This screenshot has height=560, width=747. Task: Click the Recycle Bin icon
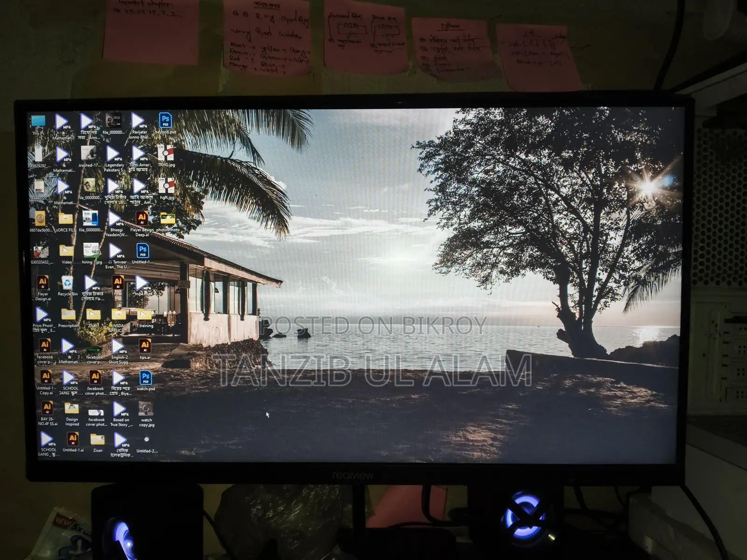(68, 286)
